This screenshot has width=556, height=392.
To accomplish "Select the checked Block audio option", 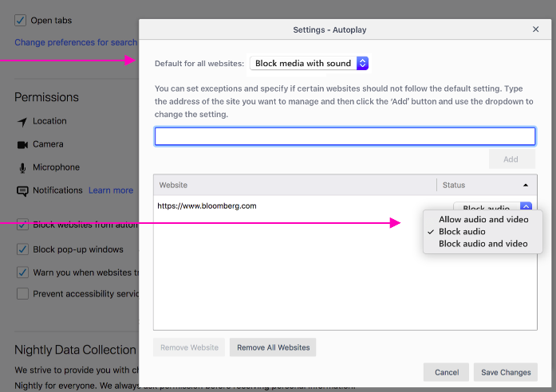I will click(463, 232).
